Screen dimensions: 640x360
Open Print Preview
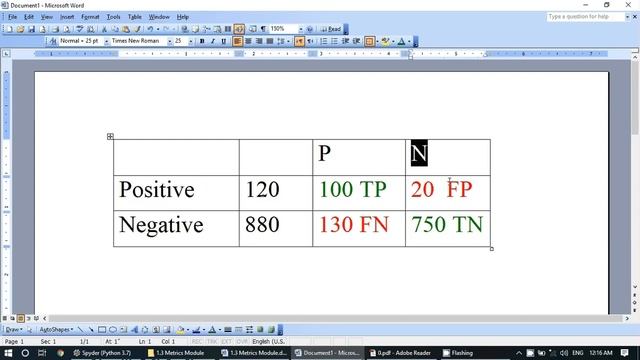click(x=67, y=29)
